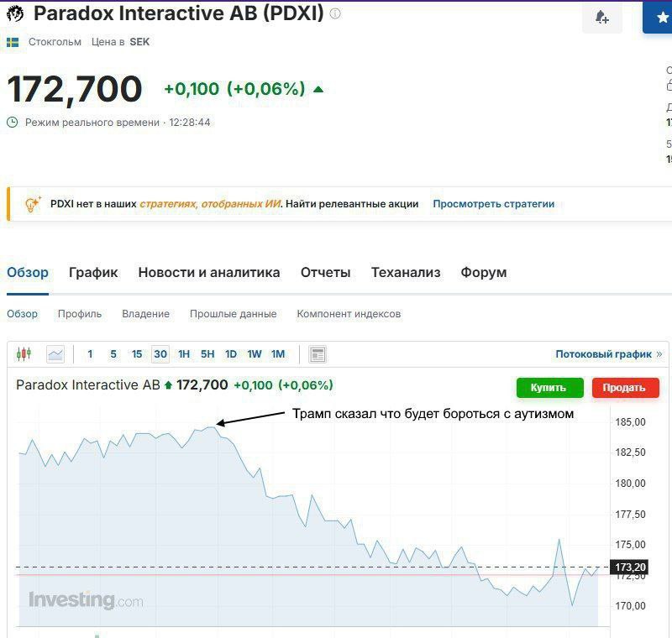Select the 5H chart interval
This screenshot has width=672, height=638.
tap(207, 354)
